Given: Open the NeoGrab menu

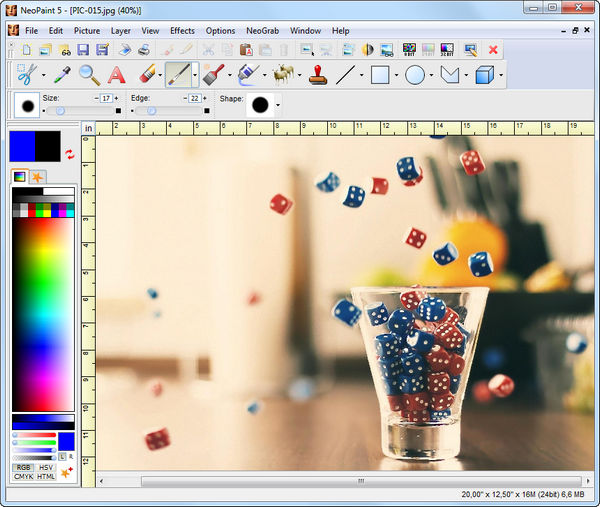Looking at the screenshot, I should pyautogui.click(x=262, y=30).
